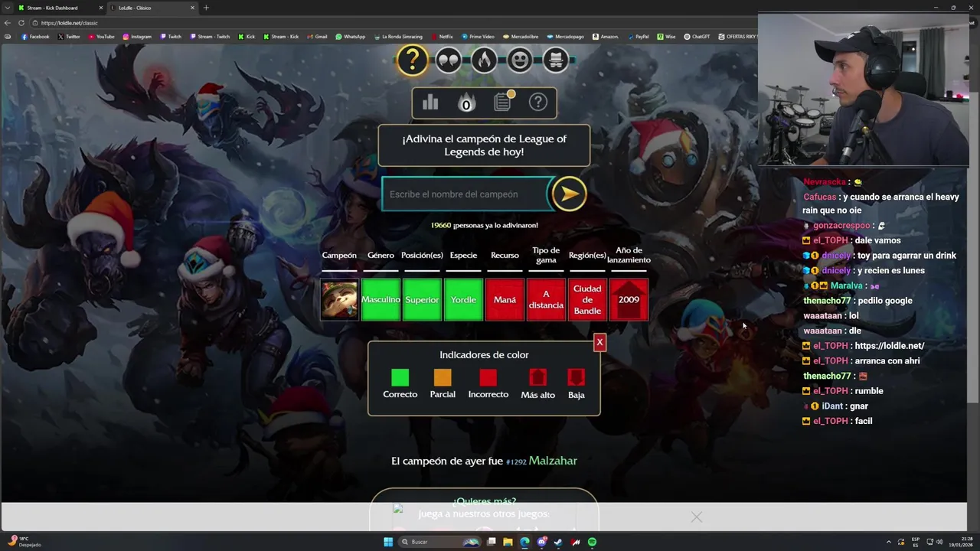Click the loldle.net link in chat
This screenshot has height=551, width=980.
point(890,346)
